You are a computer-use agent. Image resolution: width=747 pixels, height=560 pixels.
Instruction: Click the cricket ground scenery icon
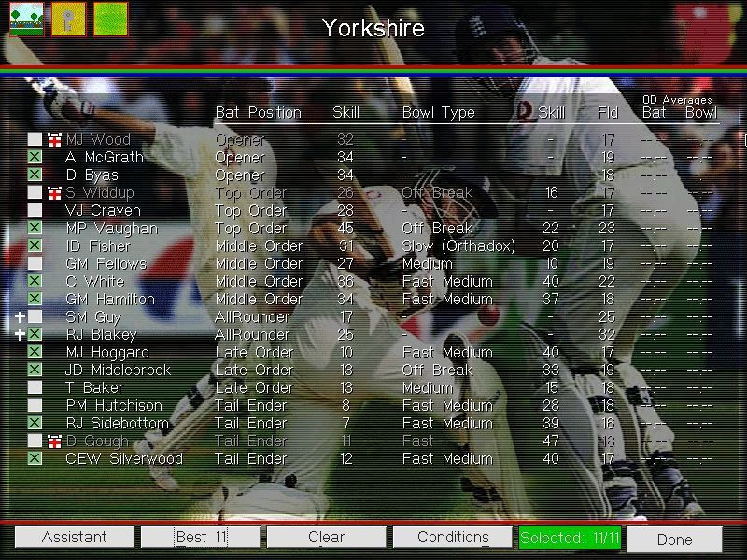pyautogui.click(x=27, y=19)
